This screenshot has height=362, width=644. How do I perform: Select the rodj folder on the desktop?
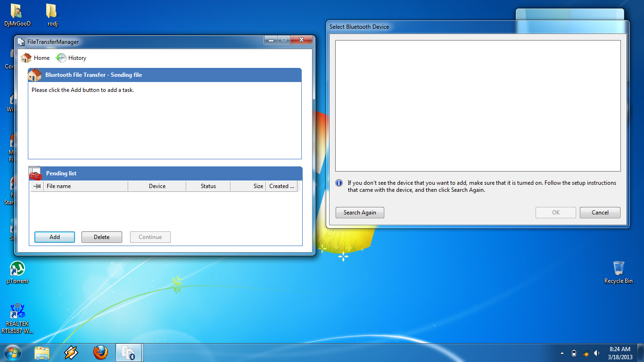(52, 15)
